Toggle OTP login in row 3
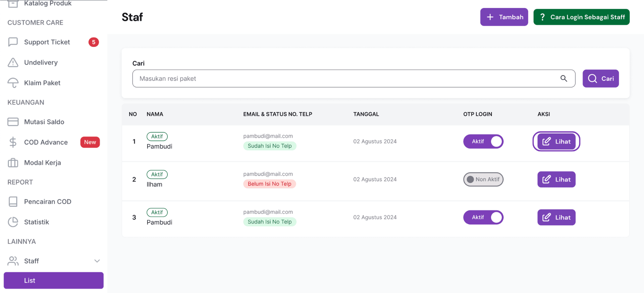The width and height of the screenshot is (644, 293). point(483,217)
